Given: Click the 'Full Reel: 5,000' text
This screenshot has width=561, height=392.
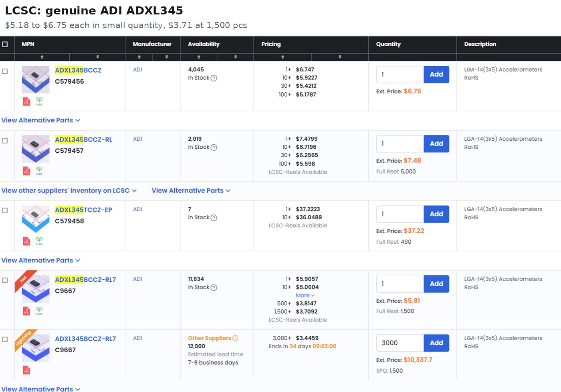Looking at the screenshot, I should coord(396,172).
